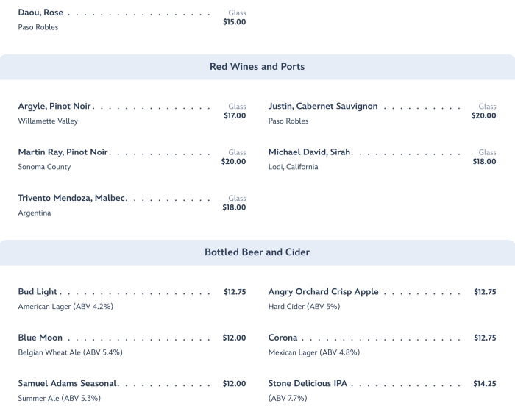Click the Lodi, California subtitle
This screenshot has width=515, height=420.
click(294, 167)
